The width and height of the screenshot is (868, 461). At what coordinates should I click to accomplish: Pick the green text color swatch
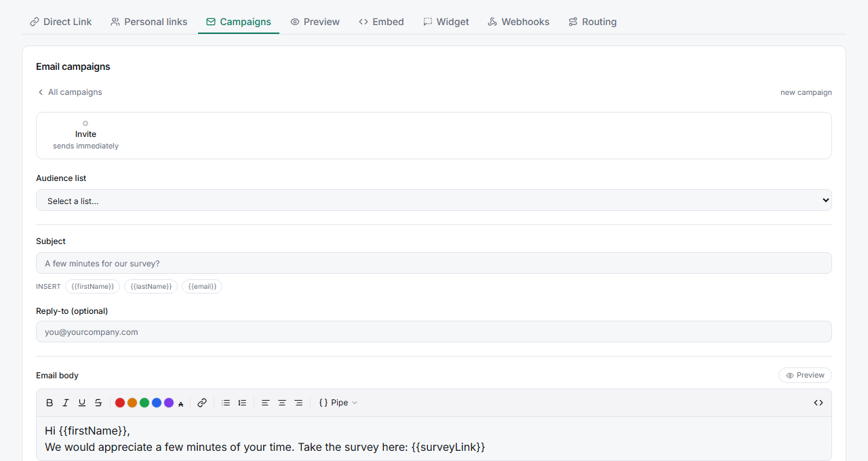pyautogui.click(x=144, y=403)
